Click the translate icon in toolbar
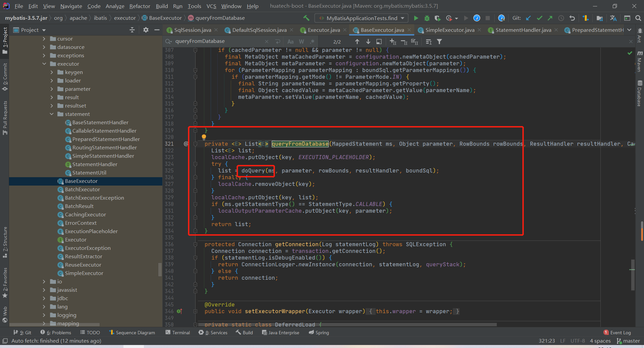This screenshot has width=644, height=348. [613, 18]
